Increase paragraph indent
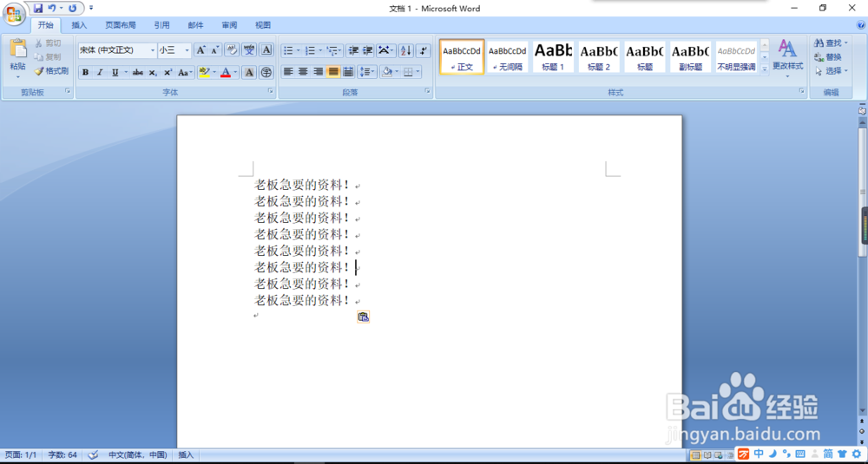The image size is (868, 464). [367, 50]
